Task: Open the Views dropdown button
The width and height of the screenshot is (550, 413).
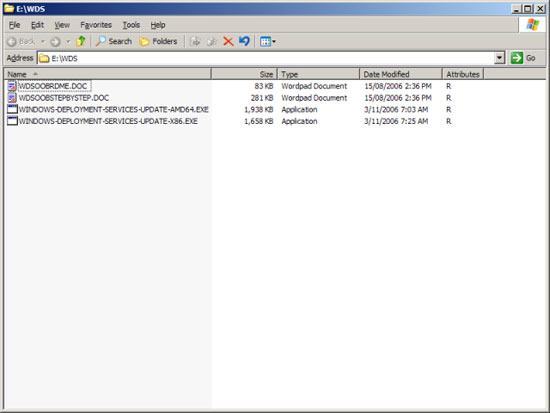Action: [x=268, y=41]
